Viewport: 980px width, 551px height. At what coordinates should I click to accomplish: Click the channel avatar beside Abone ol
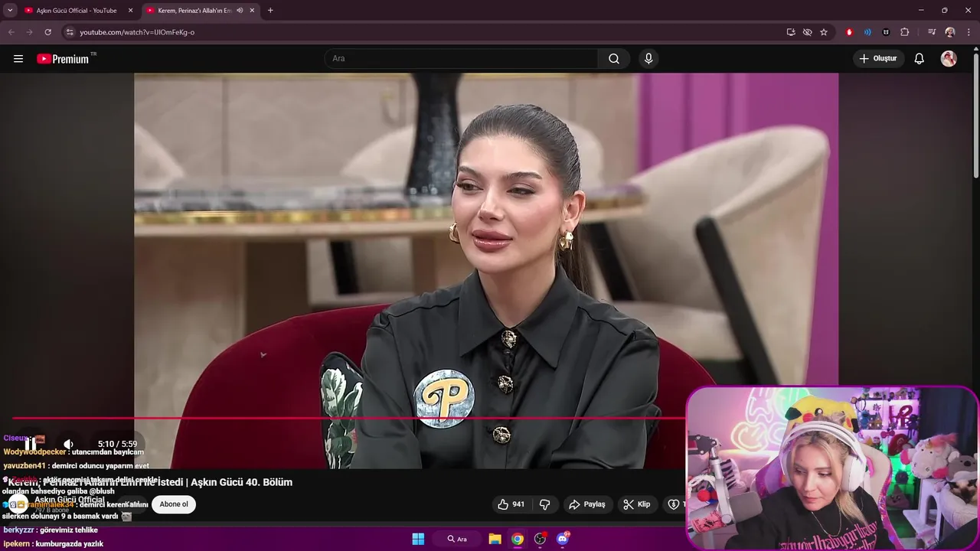point(18,504)
